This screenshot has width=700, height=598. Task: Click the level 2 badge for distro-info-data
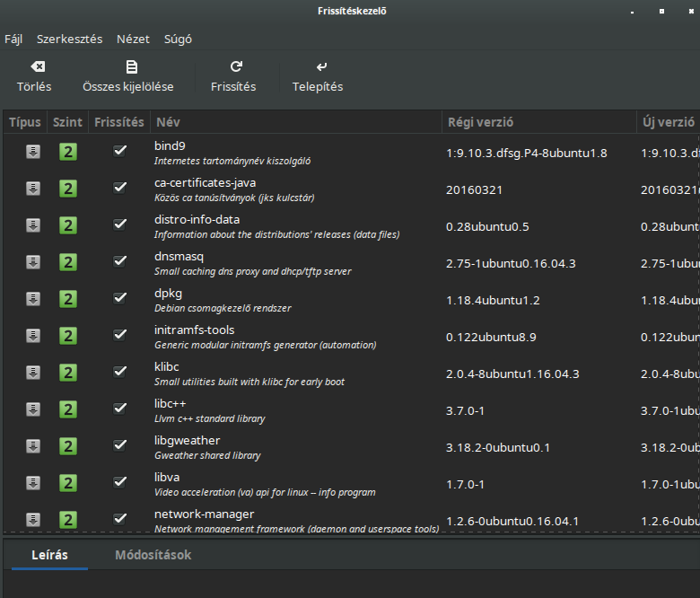click(x=68, y=225)
